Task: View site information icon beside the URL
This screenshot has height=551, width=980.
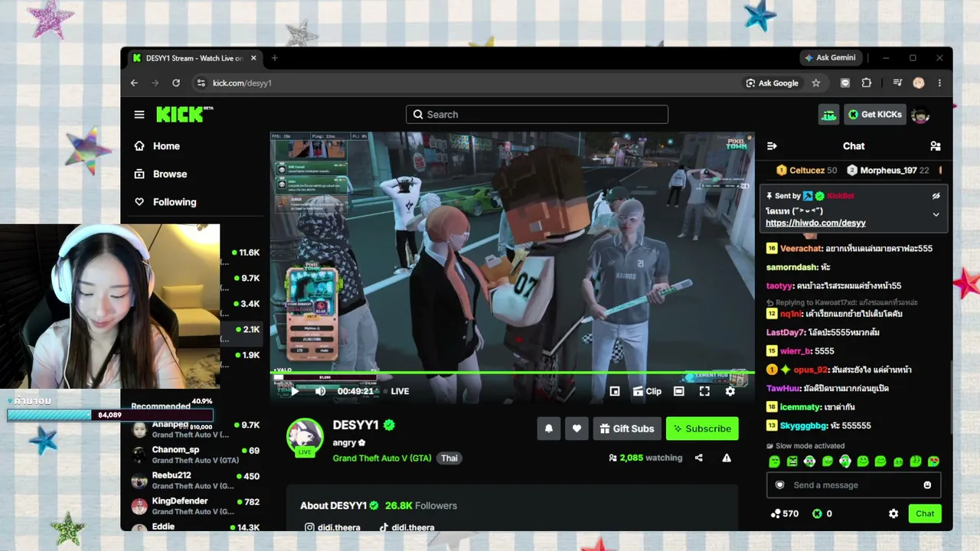Action: point(201,83)
